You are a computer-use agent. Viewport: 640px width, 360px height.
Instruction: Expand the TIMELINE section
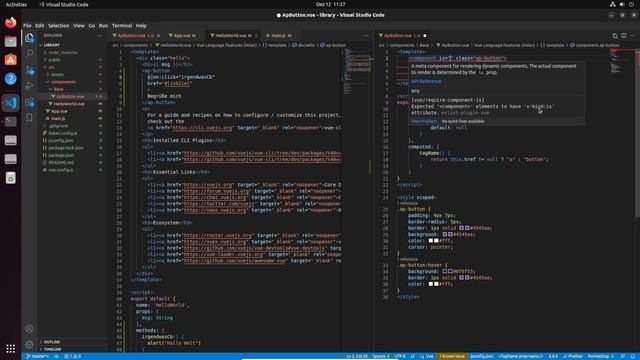pos(52,349)
